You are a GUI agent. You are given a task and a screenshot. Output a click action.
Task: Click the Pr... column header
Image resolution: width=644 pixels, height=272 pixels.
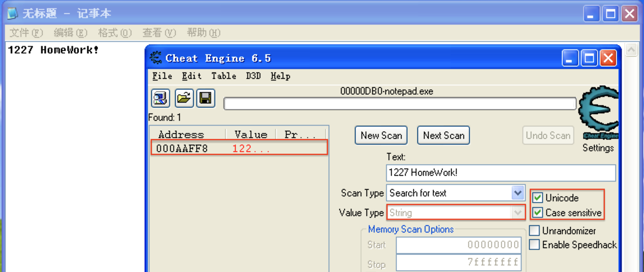tap(300, 134)
